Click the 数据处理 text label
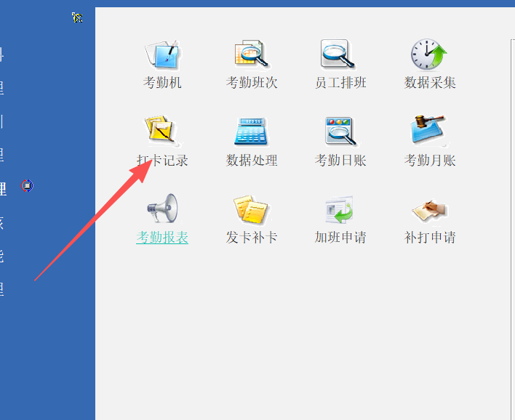Viewport: 515px width, 420px height. tap(252, 161)
